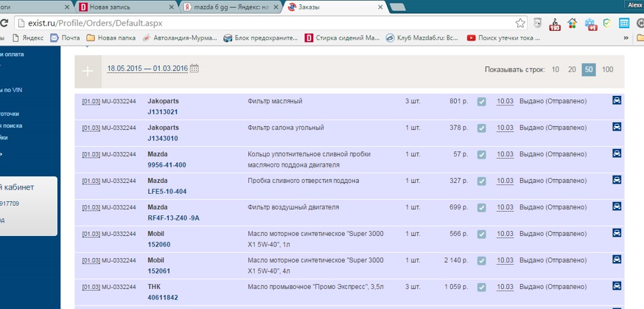Image resolution: width=644 pixels, height=309 pixels.
Task: Close the Новая запись tab
Action: tap(171, 7)
